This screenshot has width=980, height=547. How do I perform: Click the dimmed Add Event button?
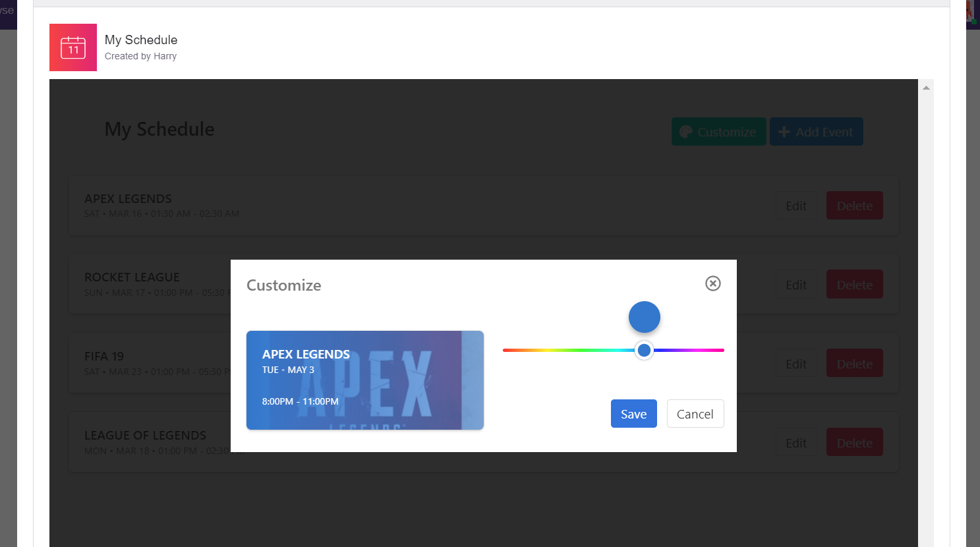point(817,132)
